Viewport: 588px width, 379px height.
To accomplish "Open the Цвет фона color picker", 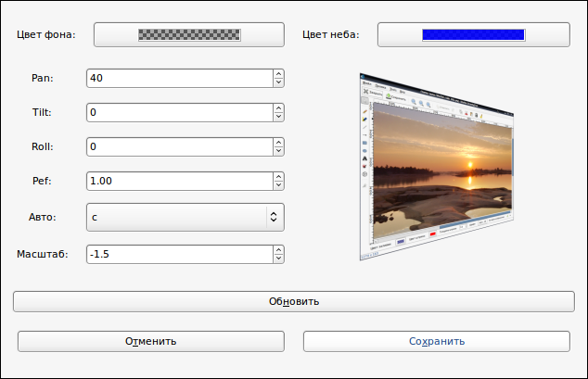I will (x=189, y=35).
